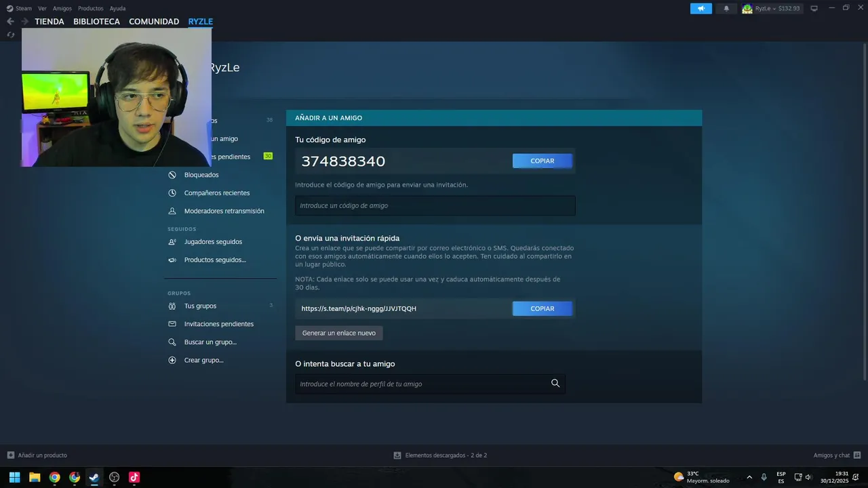Click the Invitaciones pendientes envelope icon

[x=172, y=324]
